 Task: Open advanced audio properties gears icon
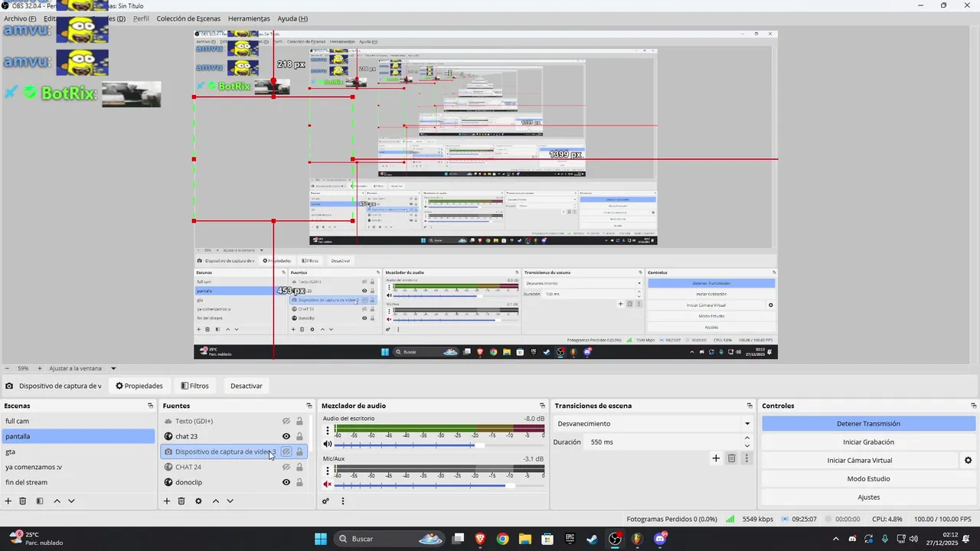(325, 501)
